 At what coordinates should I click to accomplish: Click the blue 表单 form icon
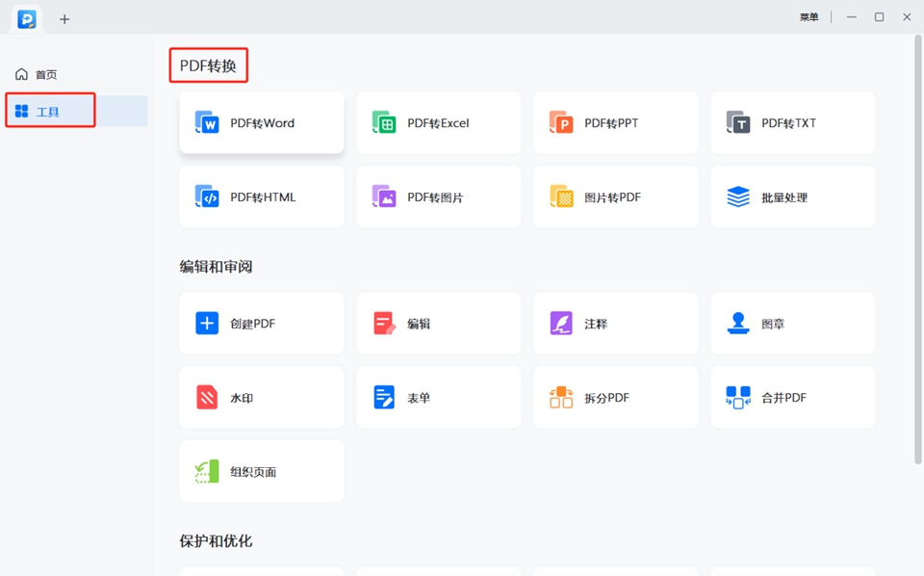[384, 398]
